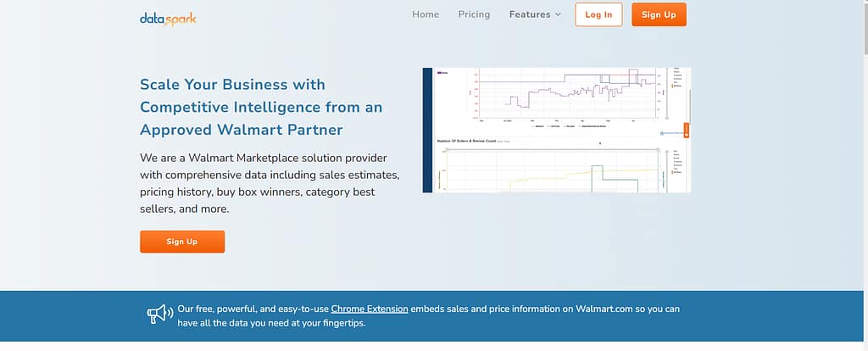Click the megaphone announcement icon
The width and height of the screenshot is (868, 351).
tap(159, 315)
